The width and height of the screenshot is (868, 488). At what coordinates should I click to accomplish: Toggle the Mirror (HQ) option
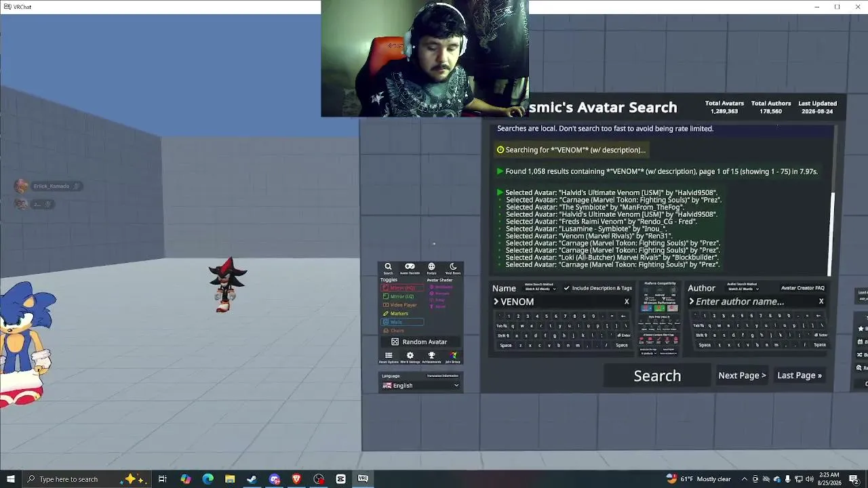(402, 288)
